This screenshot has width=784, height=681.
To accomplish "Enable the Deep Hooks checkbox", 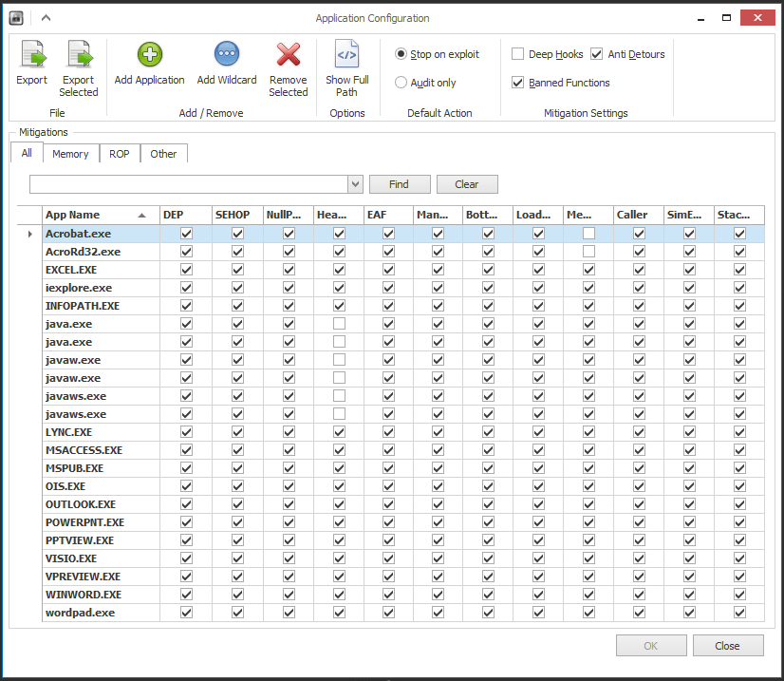I will pyautogui.click(x=518, y=53).
